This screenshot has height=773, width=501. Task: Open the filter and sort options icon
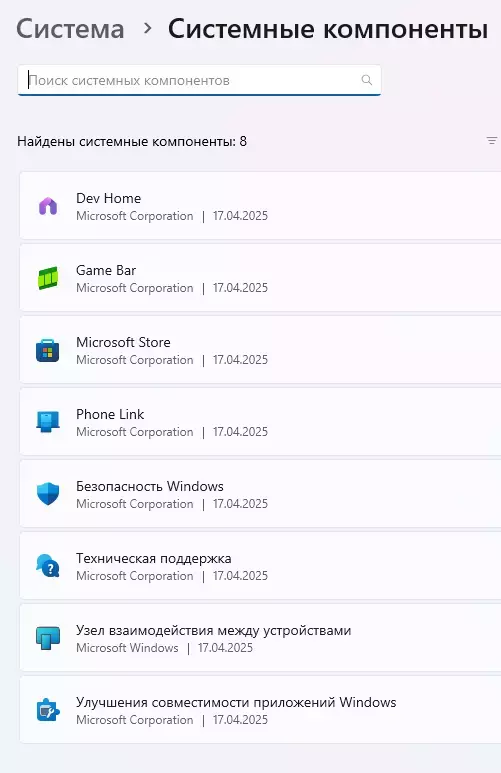click(x=492, y=141)
